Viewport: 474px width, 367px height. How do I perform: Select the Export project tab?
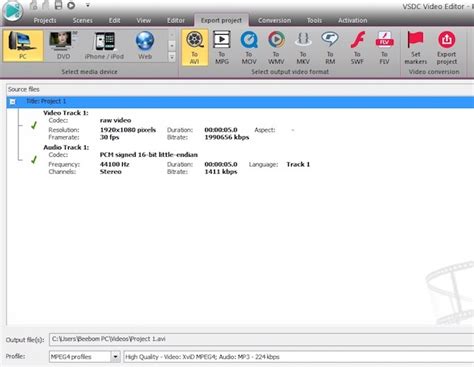[221, 20]
